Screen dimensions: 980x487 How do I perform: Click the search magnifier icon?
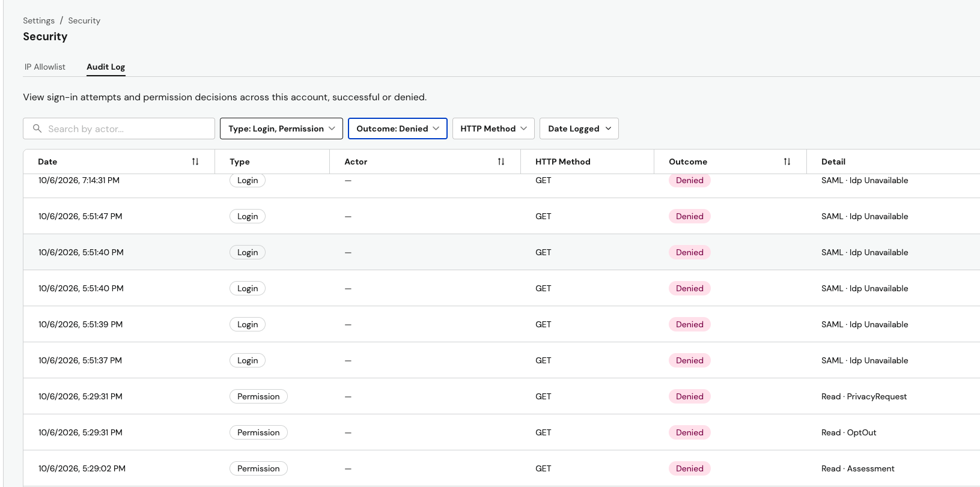pyautogui.click(x=37, y=129)
